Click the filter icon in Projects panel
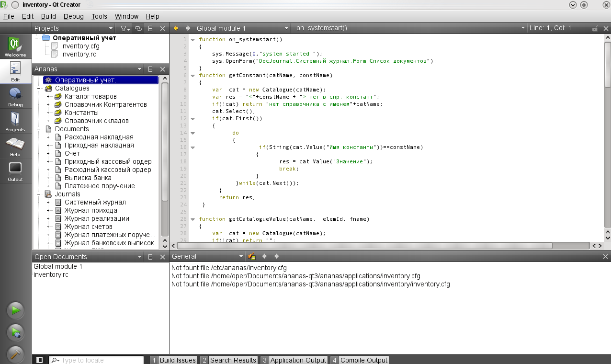Viewport: 611px width, 364px height. [124, 28]
